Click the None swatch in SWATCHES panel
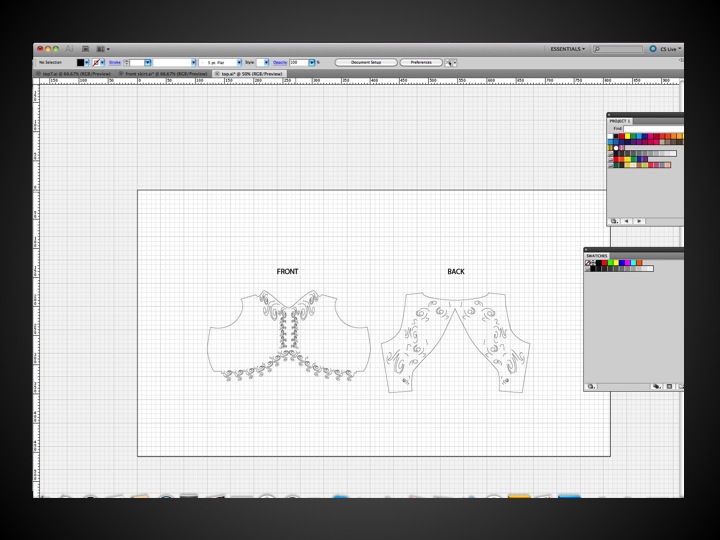720x540 pixels. point(587,263)
